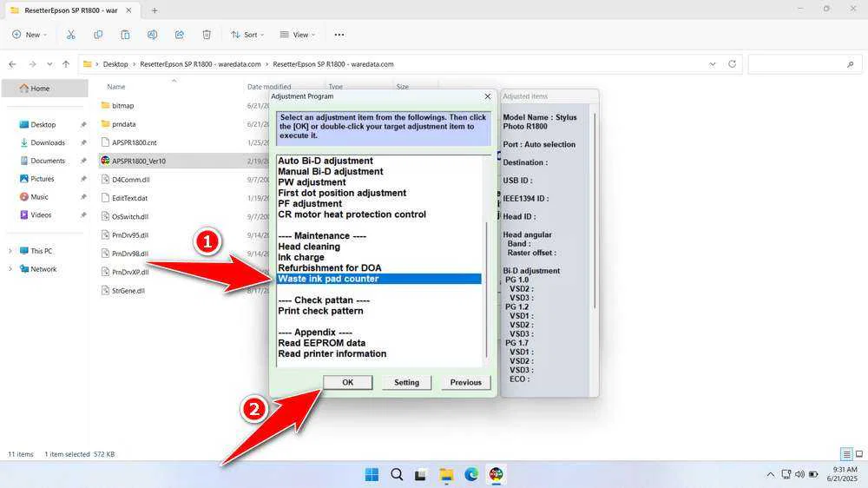Image resolution: width=868 pixels, height=488 pixels.
Task: Click the Copy icon in toolbar
Action: pyautogui.click(x=98, y=35)
